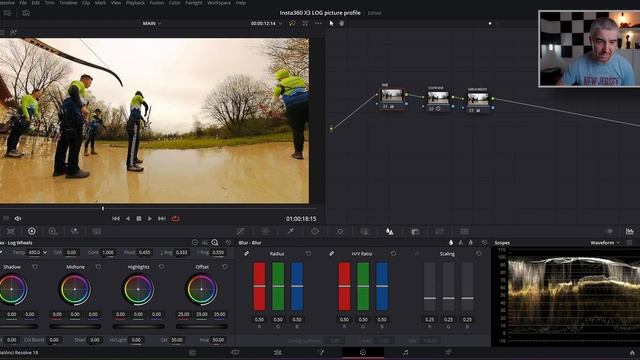
Task: Adjust the green H/V Ratio slider
Action: [x=363, y=287]
